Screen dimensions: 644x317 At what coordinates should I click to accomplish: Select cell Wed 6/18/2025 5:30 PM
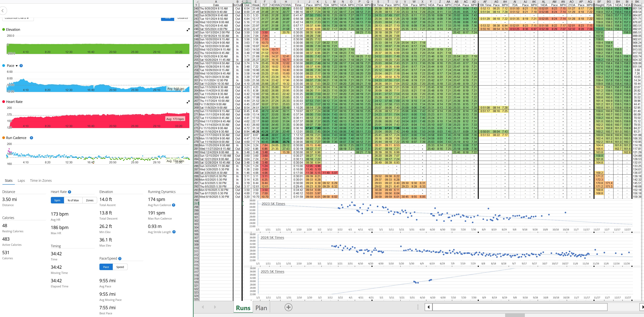(216, 197)
